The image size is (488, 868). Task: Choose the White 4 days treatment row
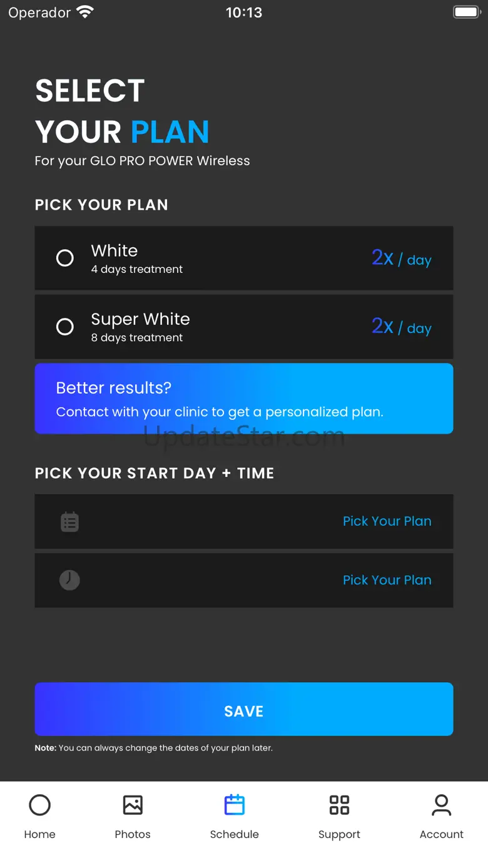point(243,258)
